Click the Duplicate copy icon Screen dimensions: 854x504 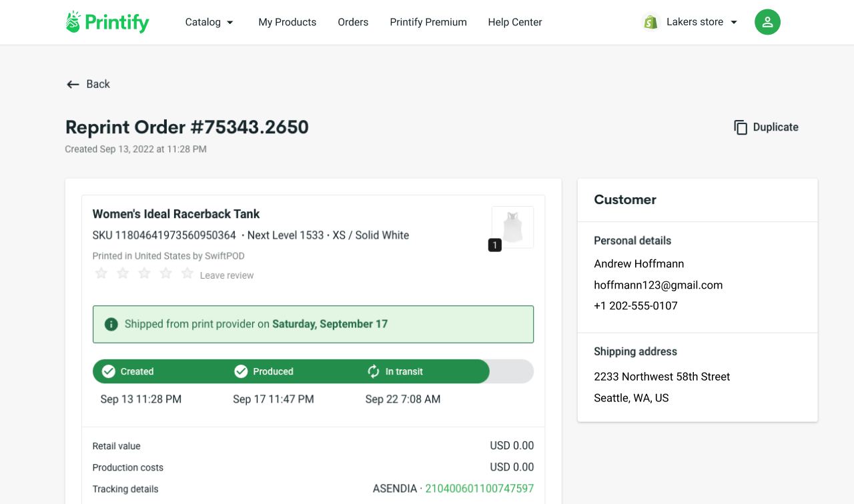point(741,127)
